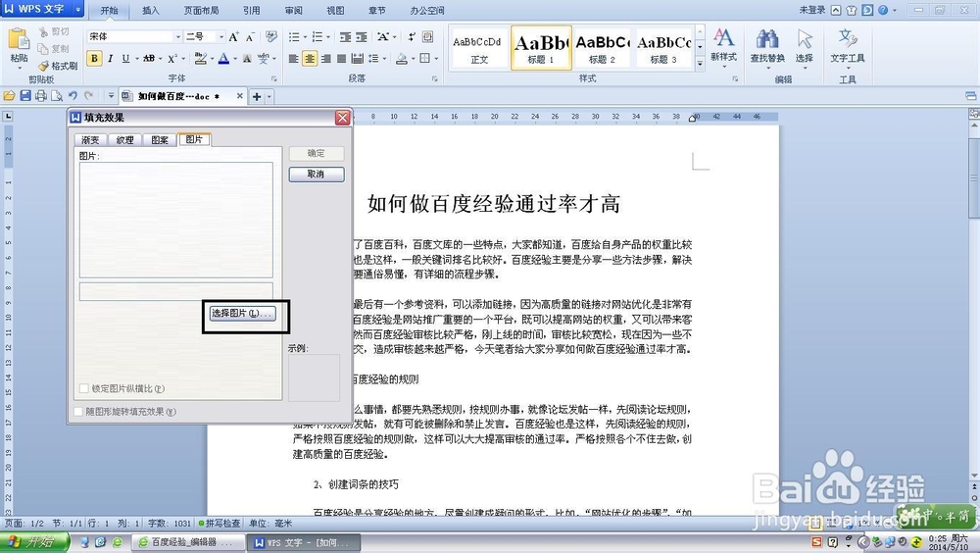Click the numbered list icon

(x=317, y=37)
